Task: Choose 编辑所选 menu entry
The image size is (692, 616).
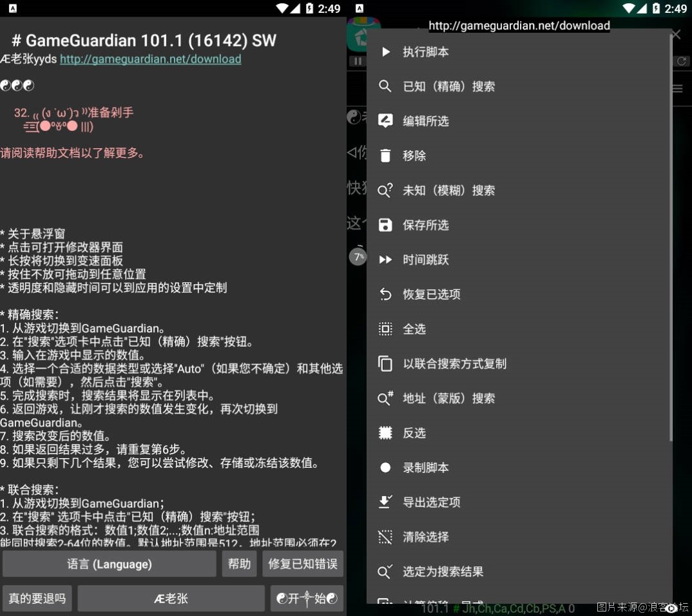Action: coord(519,121)
